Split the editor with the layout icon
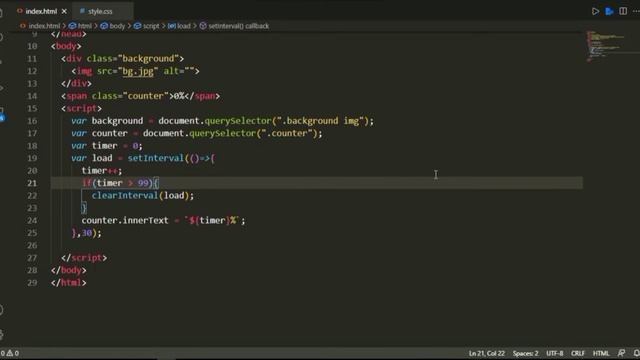Viewport: 640px width, 360px height. click(623, 11)
